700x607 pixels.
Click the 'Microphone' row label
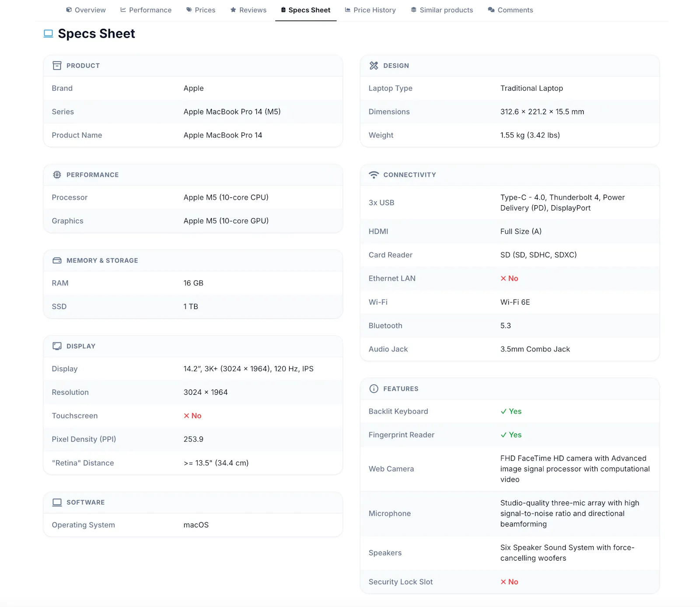point(389,514)
